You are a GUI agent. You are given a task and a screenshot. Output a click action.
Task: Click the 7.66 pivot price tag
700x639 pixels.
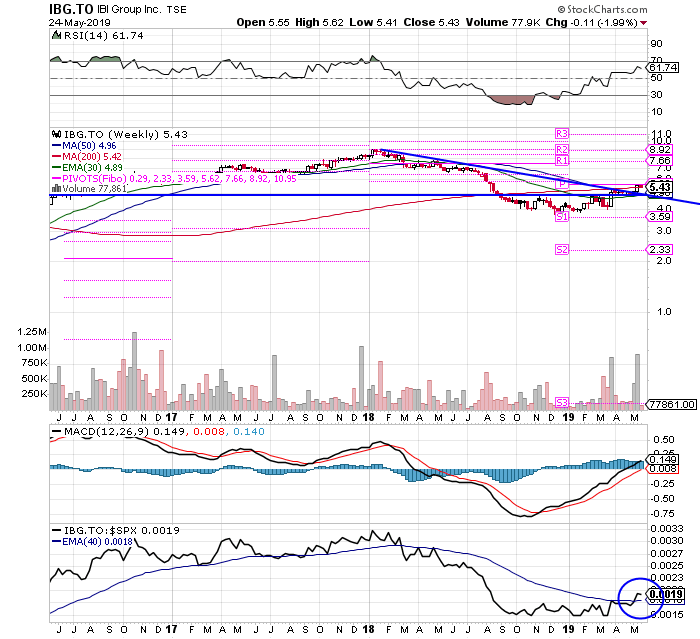tap(659, 161)
